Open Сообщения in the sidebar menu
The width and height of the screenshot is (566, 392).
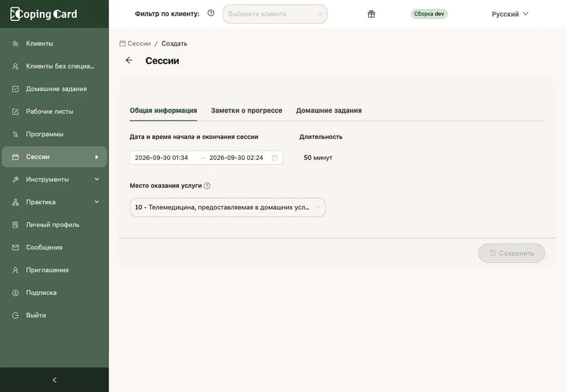54,247
